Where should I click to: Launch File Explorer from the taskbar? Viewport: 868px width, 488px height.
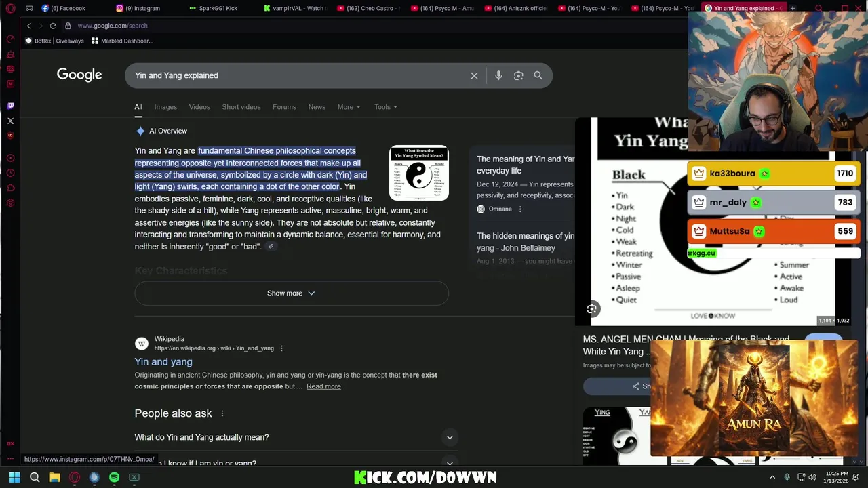click(x=54, y=477)
